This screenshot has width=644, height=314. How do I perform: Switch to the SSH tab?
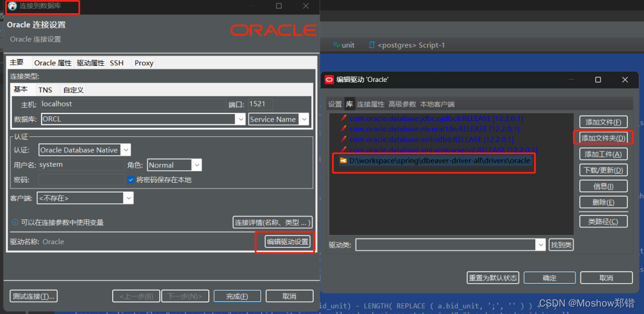[x=116, y=63]
